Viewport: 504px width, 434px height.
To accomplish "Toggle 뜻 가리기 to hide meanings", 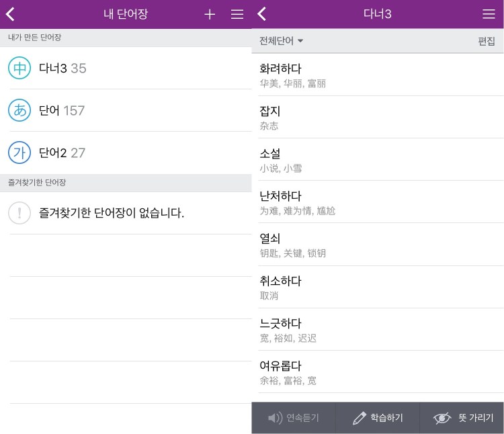I will coord(463,418).
